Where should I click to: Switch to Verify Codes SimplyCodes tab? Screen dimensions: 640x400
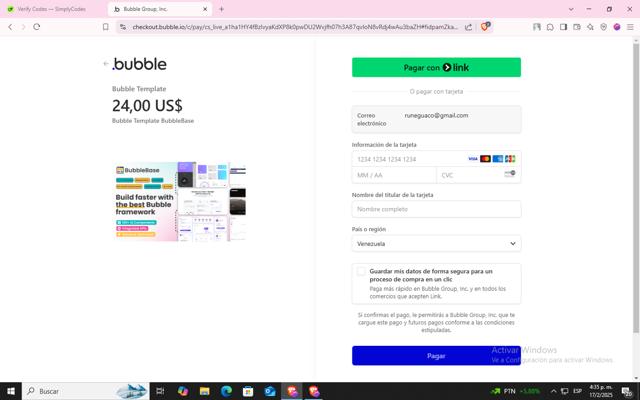52,9
